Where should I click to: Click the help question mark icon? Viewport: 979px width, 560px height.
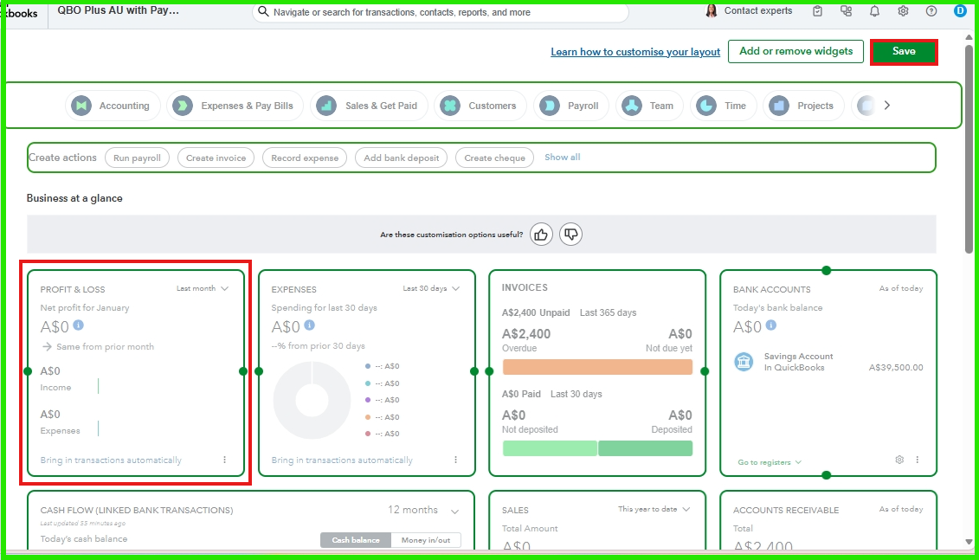coord(931,11)
